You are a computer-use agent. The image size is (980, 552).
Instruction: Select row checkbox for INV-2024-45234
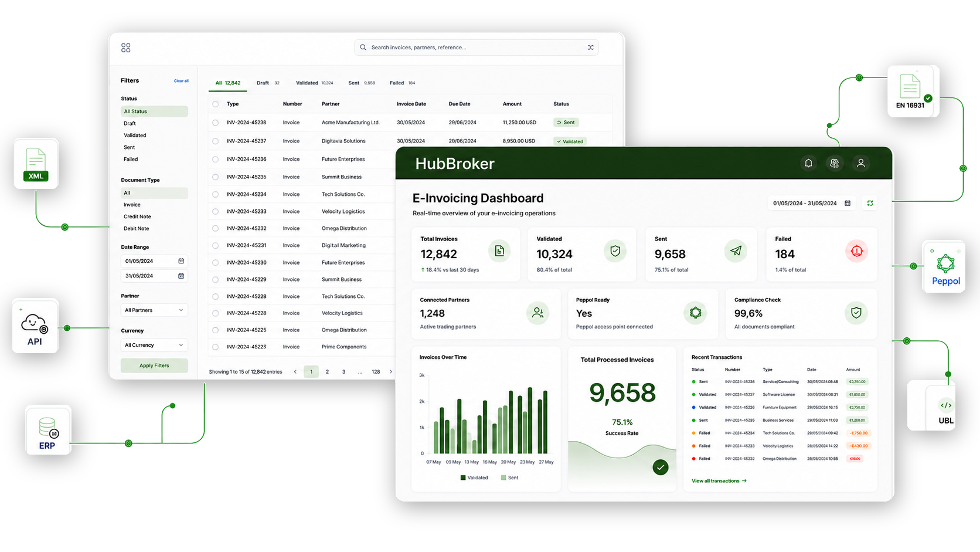point(215,194)
